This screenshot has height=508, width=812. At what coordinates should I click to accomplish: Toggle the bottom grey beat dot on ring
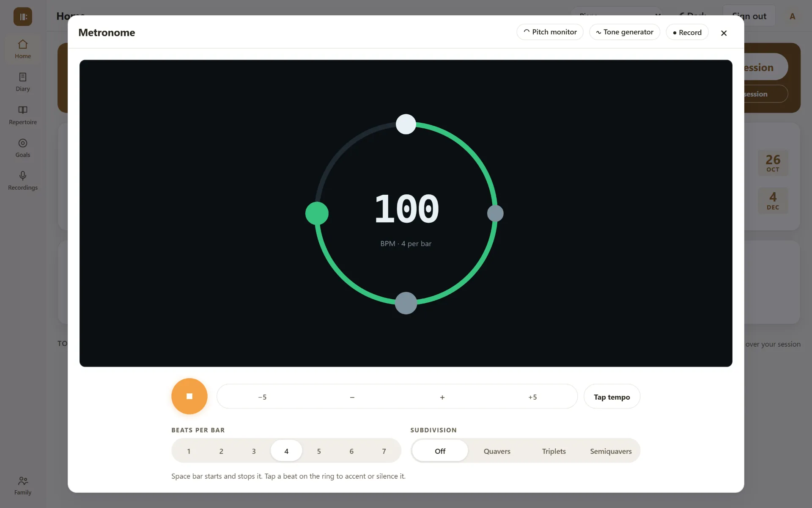(406, 303)
